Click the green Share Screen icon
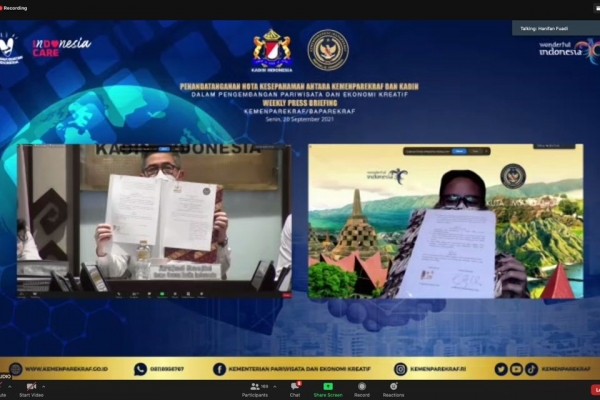Image resolution: width=600 pixels, height=400 pixels. point(328,386)
